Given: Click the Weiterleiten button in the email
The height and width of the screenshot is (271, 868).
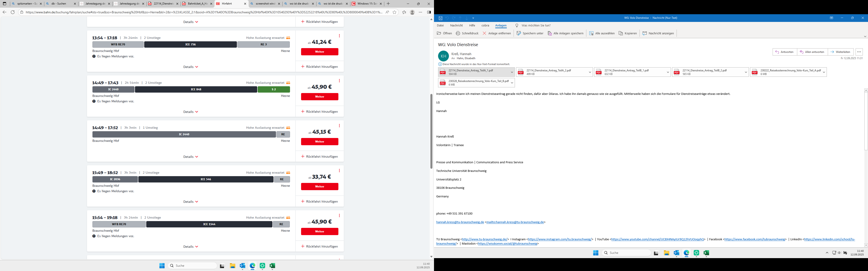Looking at the screenshot, I should click(840, 52).
